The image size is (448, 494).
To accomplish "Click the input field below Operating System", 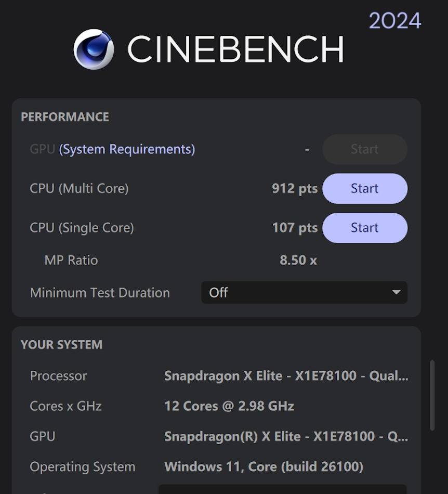I will coord(282,489).
